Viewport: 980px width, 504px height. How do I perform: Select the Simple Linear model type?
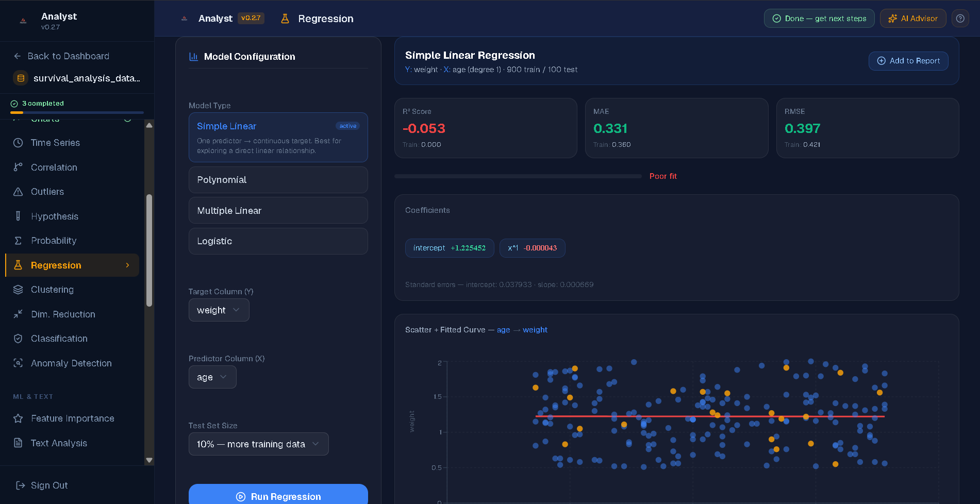278,138
